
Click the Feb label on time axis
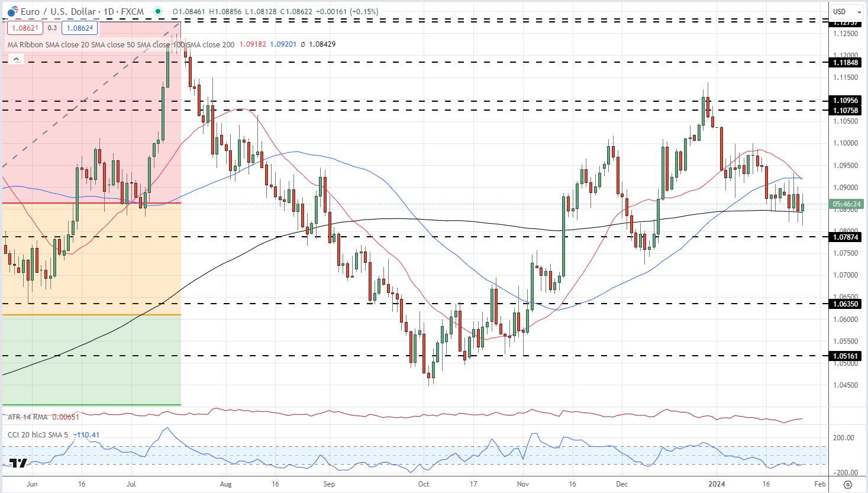coord(819,484)
